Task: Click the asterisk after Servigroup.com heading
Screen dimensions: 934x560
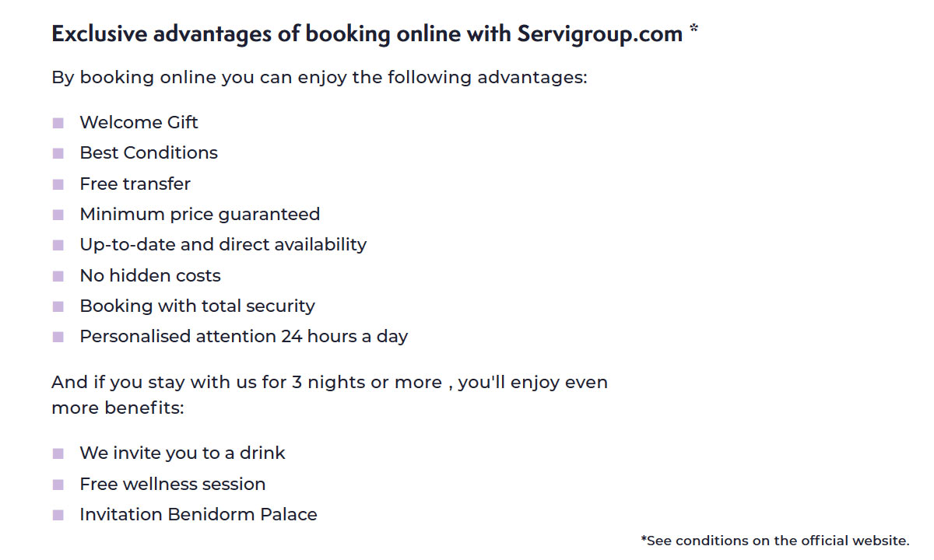Action: pos(693,30)
